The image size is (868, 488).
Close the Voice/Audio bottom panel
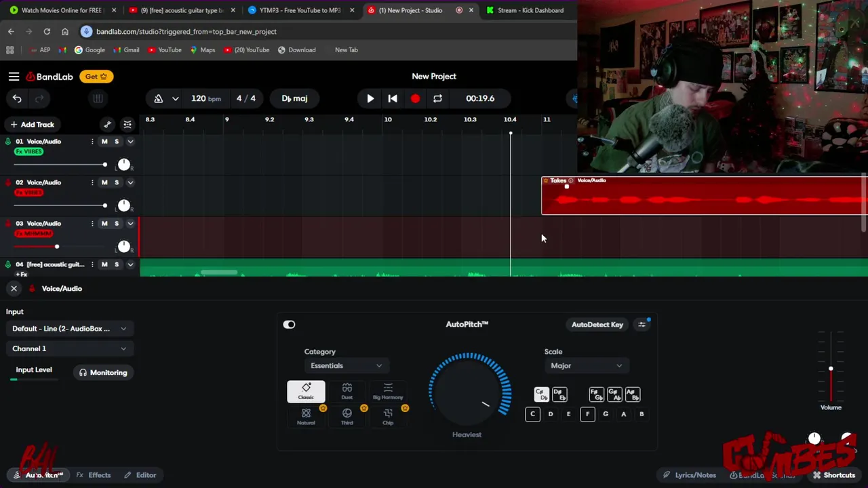(14, 289)
